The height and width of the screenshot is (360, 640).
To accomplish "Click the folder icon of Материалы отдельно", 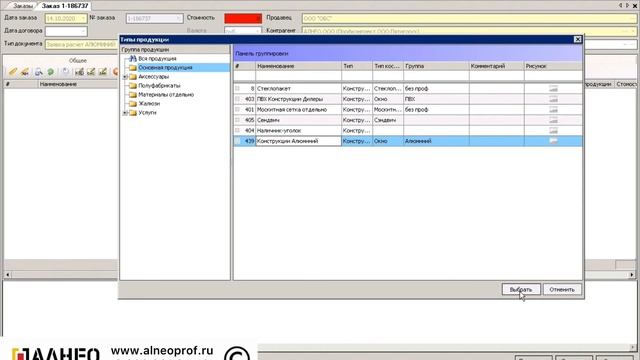I will [133, 95].
